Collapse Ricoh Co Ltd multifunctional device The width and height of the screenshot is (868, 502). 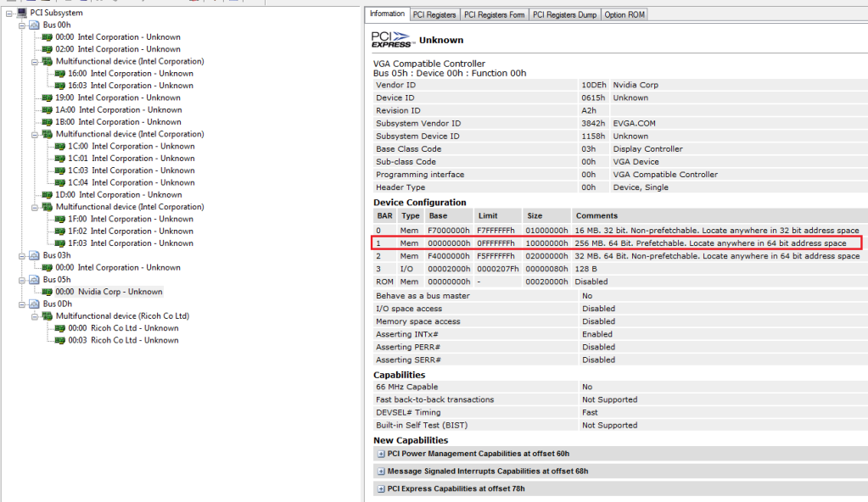(x=35, y=316)
